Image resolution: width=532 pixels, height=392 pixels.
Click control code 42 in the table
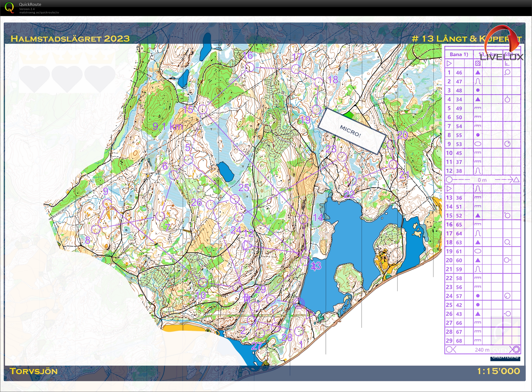[x=459, y=305]
